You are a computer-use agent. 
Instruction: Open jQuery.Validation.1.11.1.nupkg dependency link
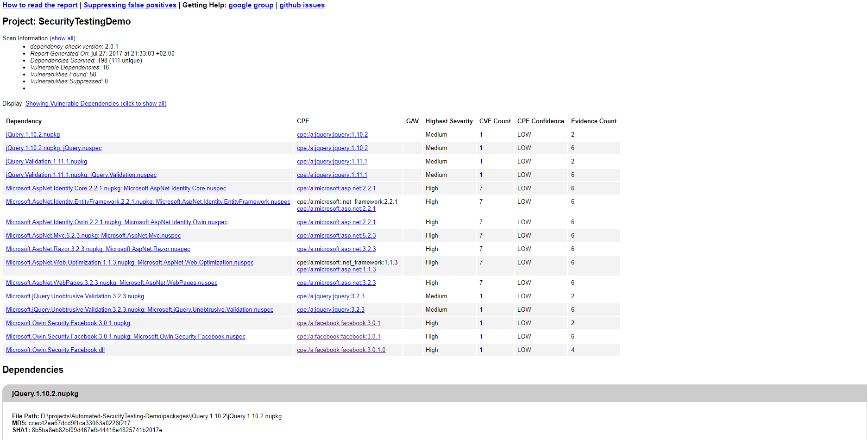pos(46,162)
